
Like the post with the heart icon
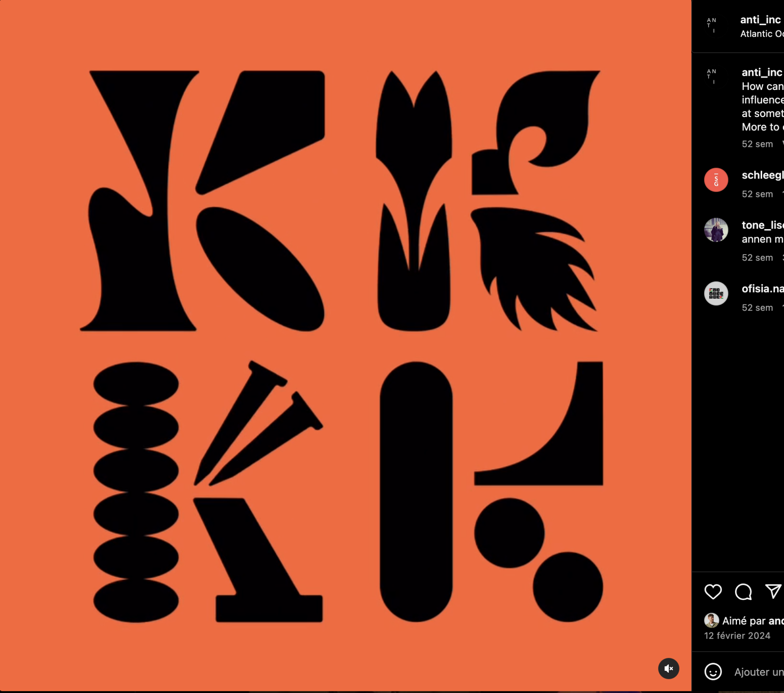[x=713, y=591]
